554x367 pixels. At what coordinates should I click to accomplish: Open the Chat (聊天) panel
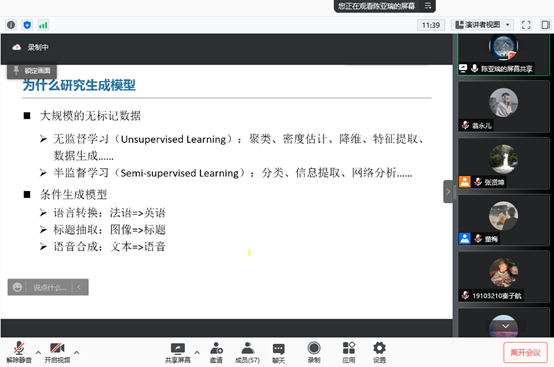(x=278, y=353)
